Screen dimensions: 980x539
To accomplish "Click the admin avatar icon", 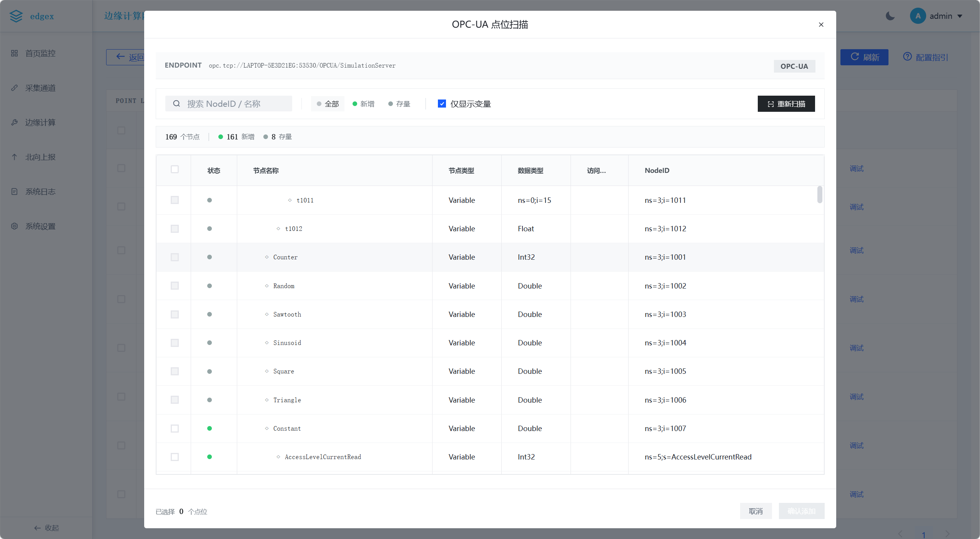I will click(918, 16).
